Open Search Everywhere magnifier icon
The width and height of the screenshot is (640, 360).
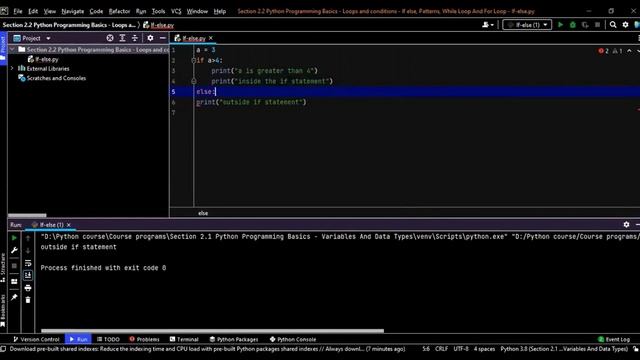tap(613, 25)
